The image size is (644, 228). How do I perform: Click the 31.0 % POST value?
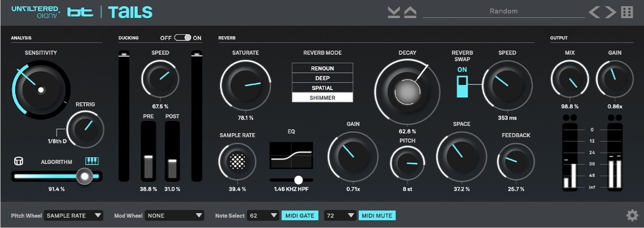click(173, 189)
